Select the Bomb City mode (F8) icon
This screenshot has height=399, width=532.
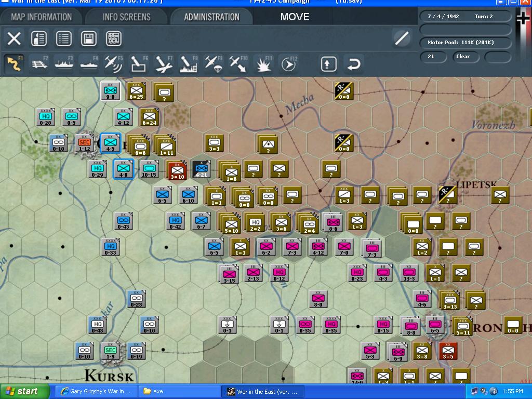[189, 63]
